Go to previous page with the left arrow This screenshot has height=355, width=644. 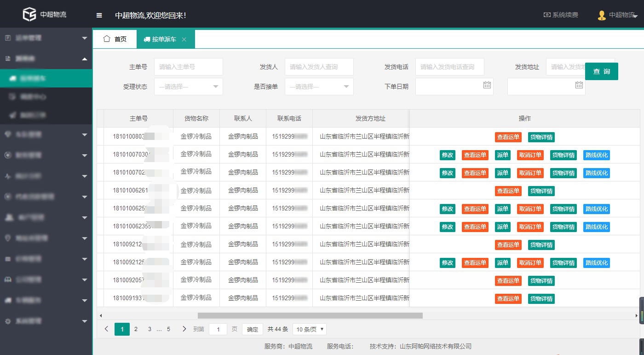tap(106, 329)
